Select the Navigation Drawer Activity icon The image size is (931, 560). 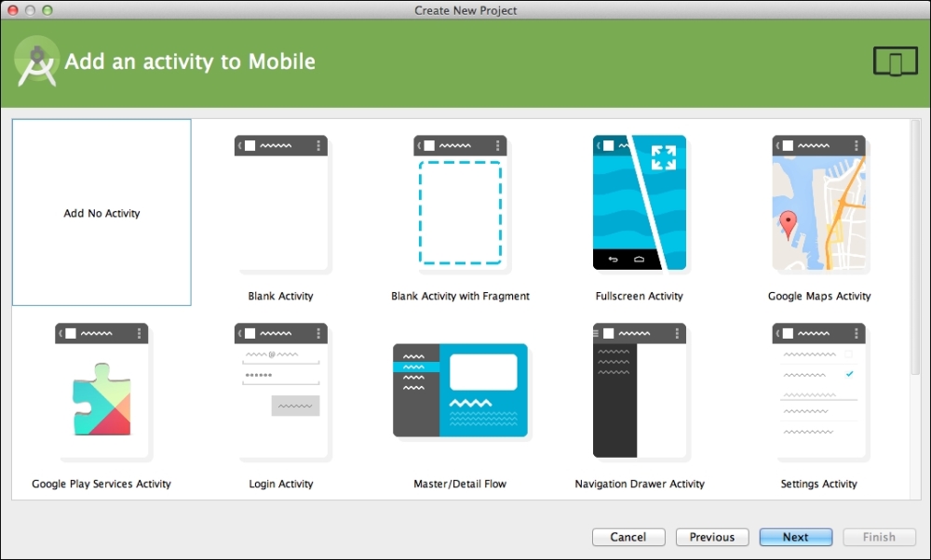(640, 391)
